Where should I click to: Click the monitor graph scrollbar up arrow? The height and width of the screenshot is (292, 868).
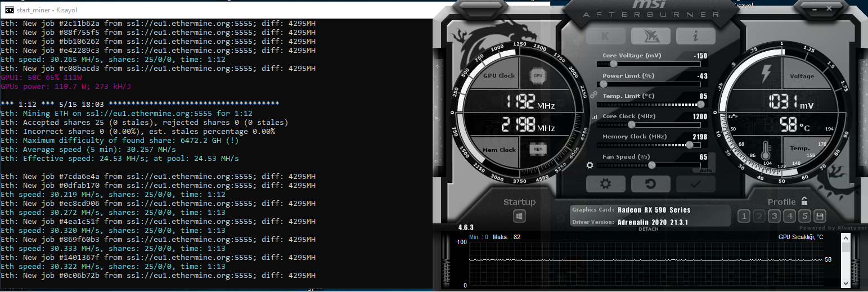coord(845,238)
